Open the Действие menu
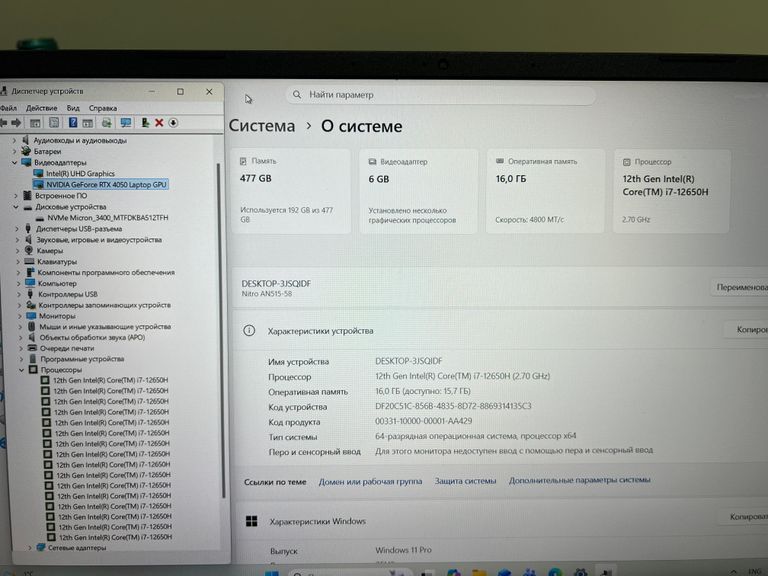This screenshot has height=576, width=768. point(42,108)
